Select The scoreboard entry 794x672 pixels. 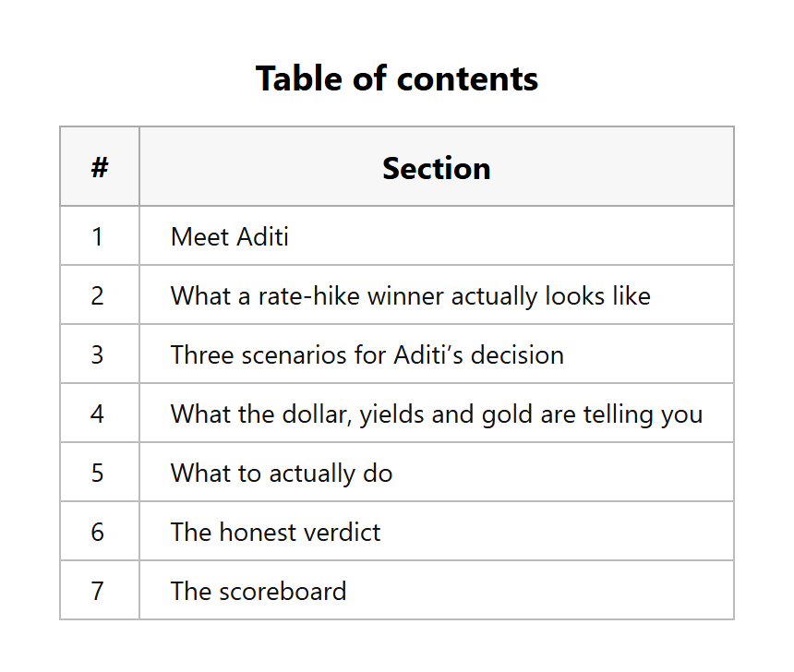click(x=259, y=591)
